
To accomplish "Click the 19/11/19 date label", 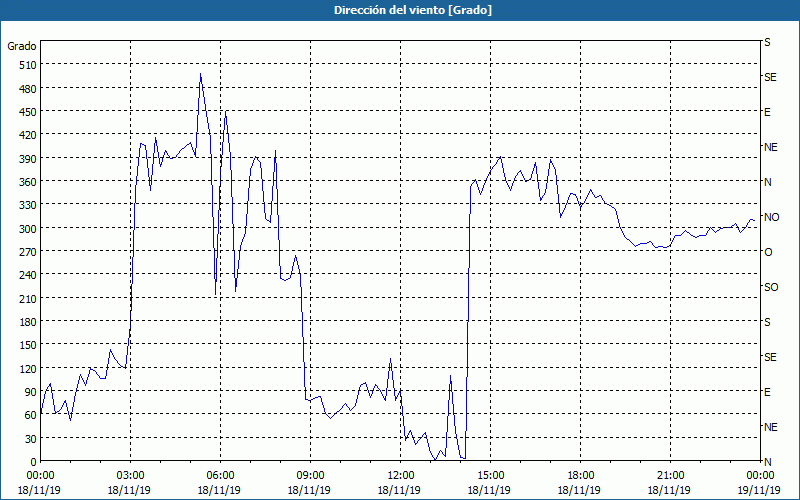I will [x=759, y=490].
